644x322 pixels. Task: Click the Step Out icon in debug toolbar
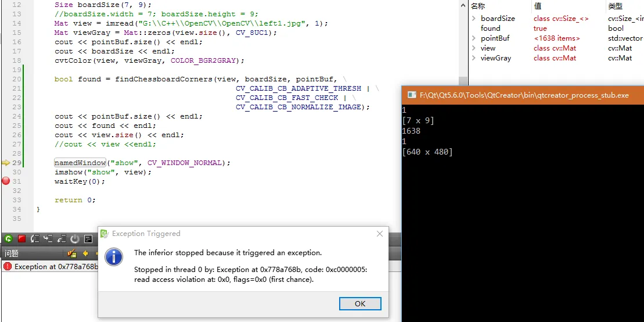click(x=62, y=238)
